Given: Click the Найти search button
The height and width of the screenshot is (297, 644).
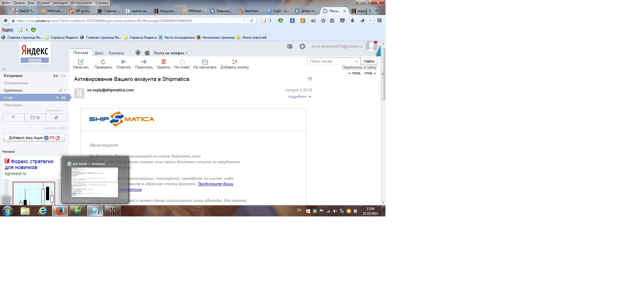Looking at the screenshot, I should (x=369, y=61).
